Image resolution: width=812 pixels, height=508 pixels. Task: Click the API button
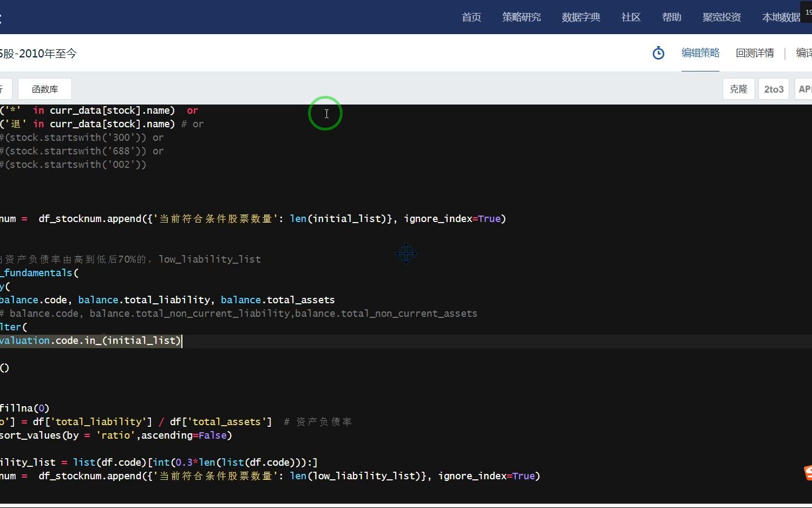coord(804,89)
